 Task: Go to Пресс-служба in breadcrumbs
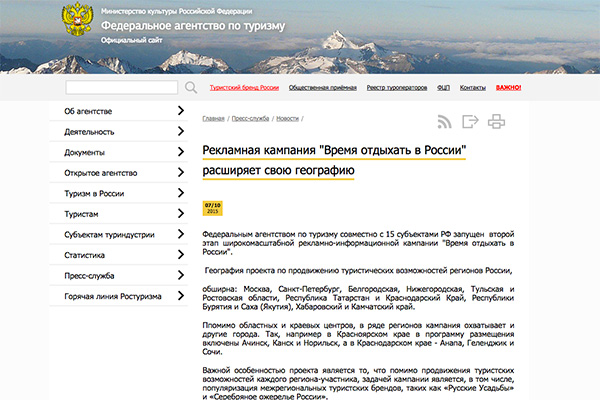[250, 119]
